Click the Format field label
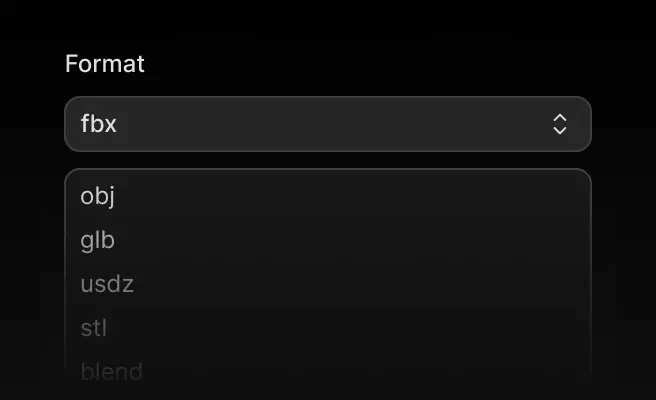This screenshot has height=400, width=656. (105, 64)
